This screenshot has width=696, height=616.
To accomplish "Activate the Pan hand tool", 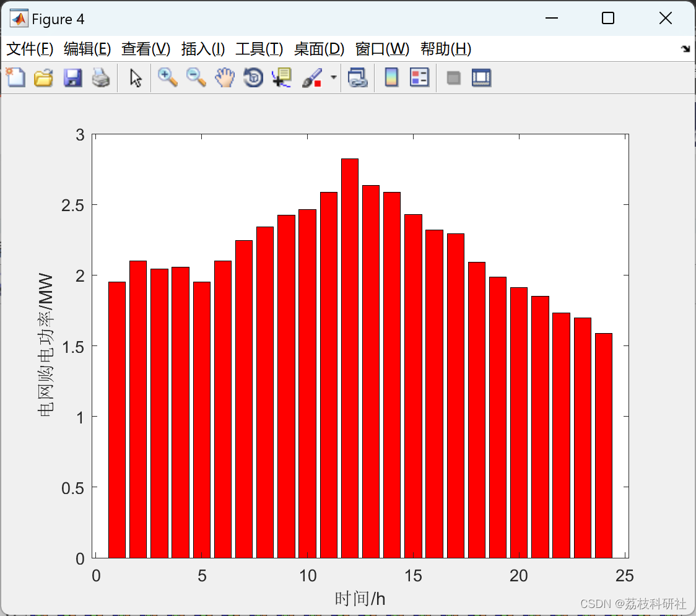I will tap(225, 77).
